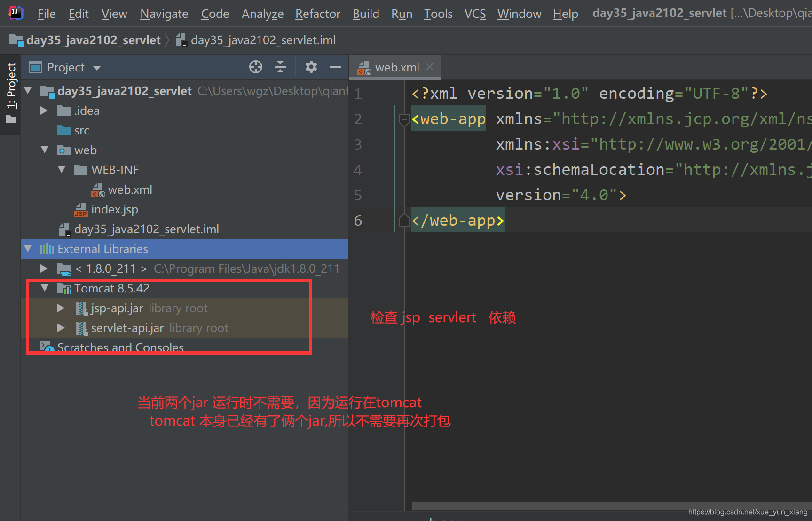Open the Build menu
The height and width of the screenshot is (521, 812).
pyautogui.click(x=366, y=14)
